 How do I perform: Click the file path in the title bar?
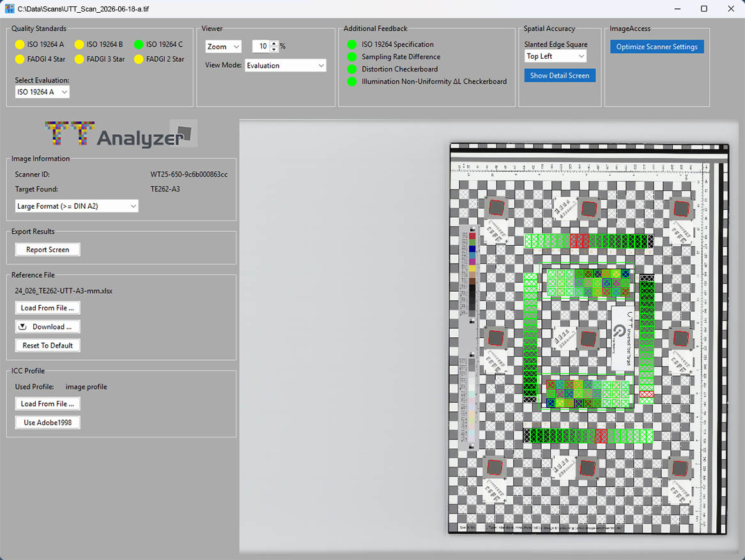point(83,9)
